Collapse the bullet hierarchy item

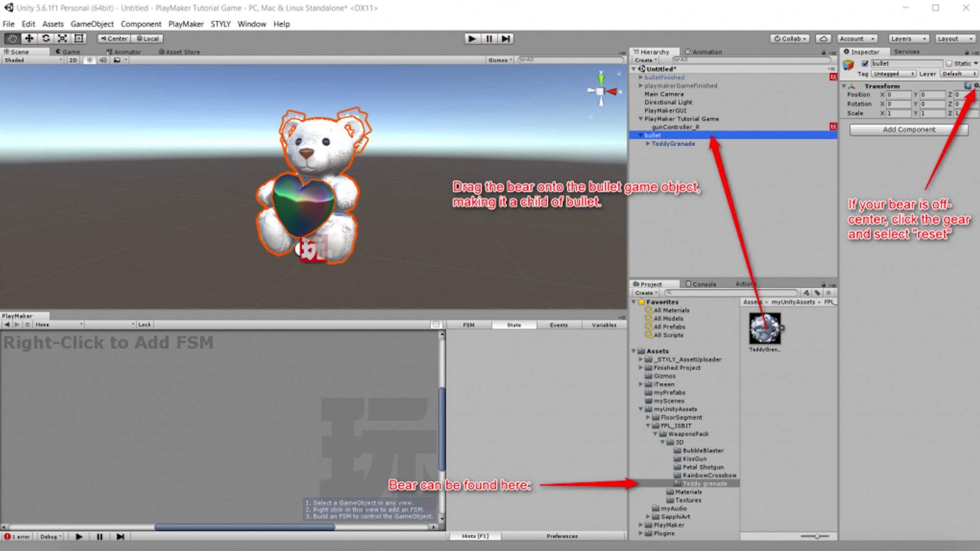pos(640,135)
